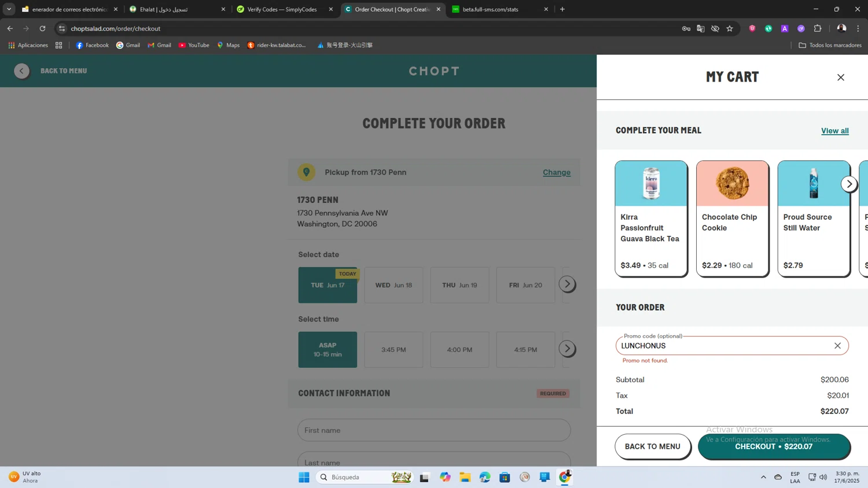Open Chrome profile avatar
Viewport: 868px width, 488px height.
click(841, 28)
